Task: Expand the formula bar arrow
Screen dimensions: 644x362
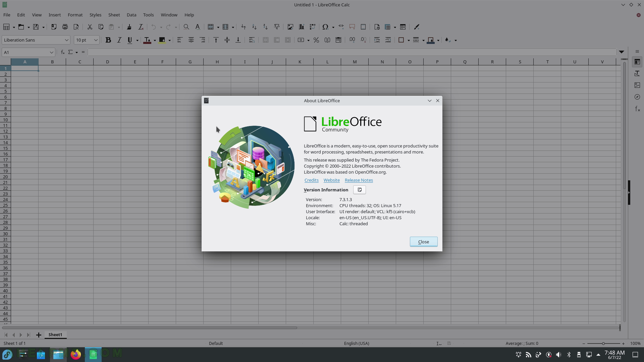Action: (622, 52)
